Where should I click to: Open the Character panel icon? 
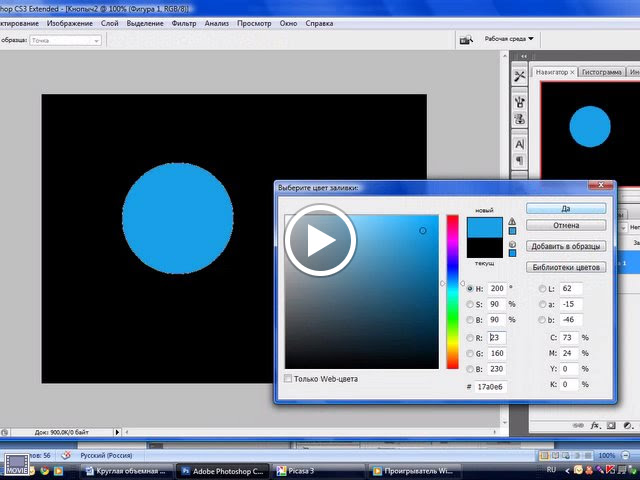[x=519, y=144]
